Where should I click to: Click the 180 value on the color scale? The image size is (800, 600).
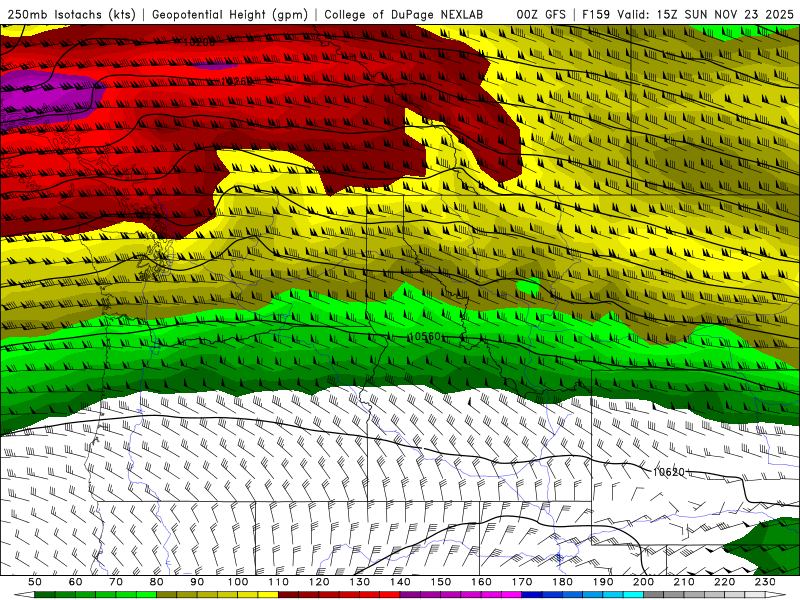point(562,582)
